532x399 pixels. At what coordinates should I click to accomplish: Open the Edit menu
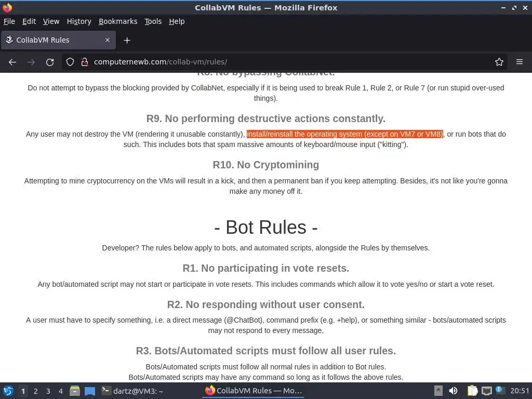click(29, 21)
